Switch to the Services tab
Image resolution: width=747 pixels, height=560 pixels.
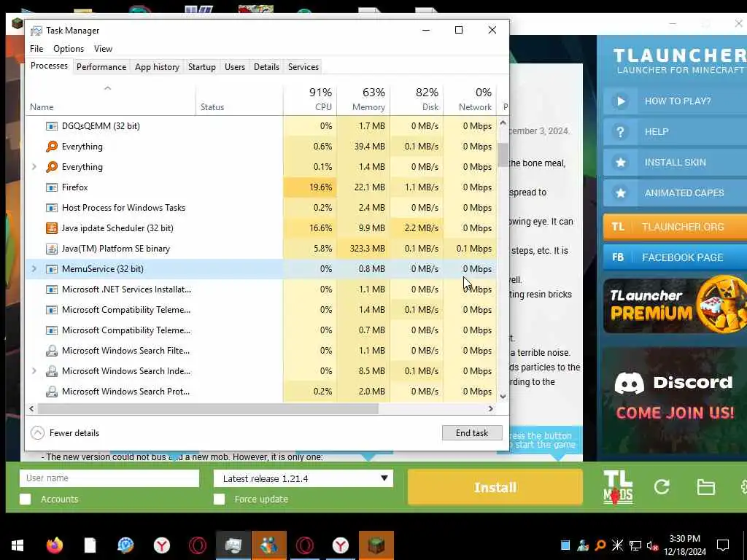coord(303,66)
